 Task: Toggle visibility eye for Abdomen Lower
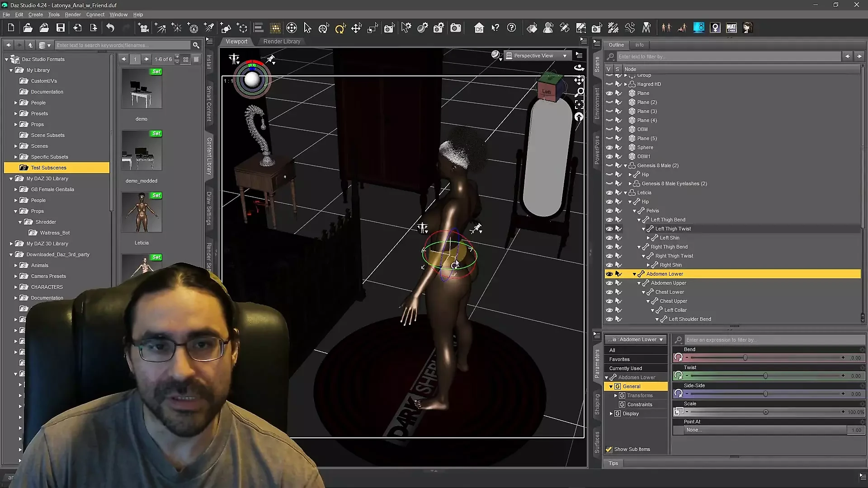[x=609, y=274]
